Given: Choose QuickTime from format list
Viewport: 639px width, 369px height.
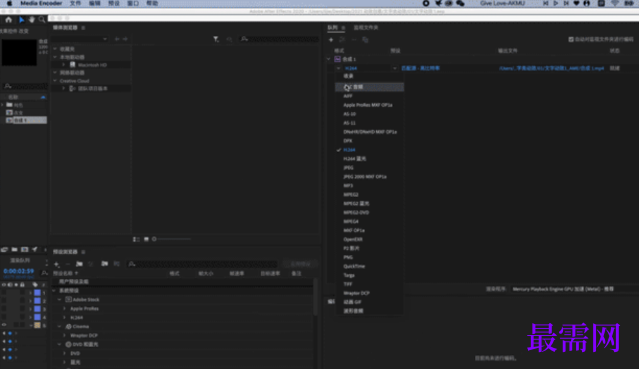Looking at the screenshot, I should coord(354,266).
